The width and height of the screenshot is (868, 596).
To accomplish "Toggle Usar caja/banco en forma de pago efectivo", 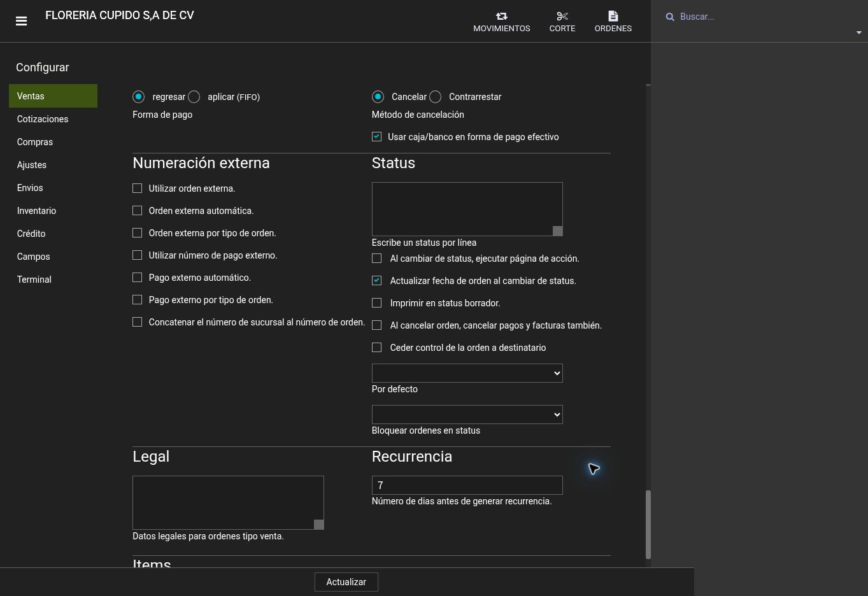I will point(376,136).
